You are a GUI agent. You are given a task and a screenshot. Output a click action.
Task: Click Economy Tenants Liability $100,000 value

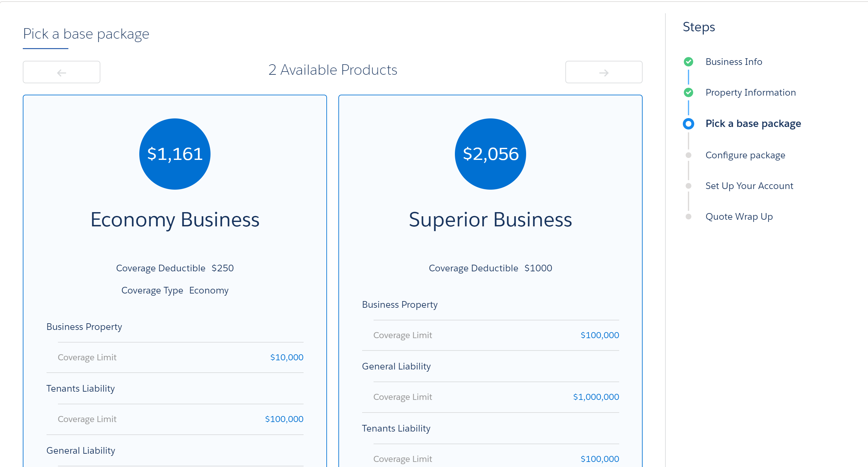pyautogui.click(x=284, y=419)
